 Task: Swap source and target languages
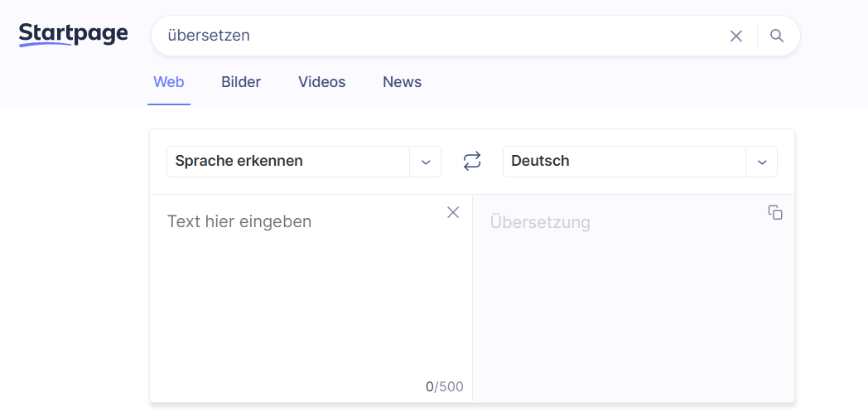[x=472, y=162]
